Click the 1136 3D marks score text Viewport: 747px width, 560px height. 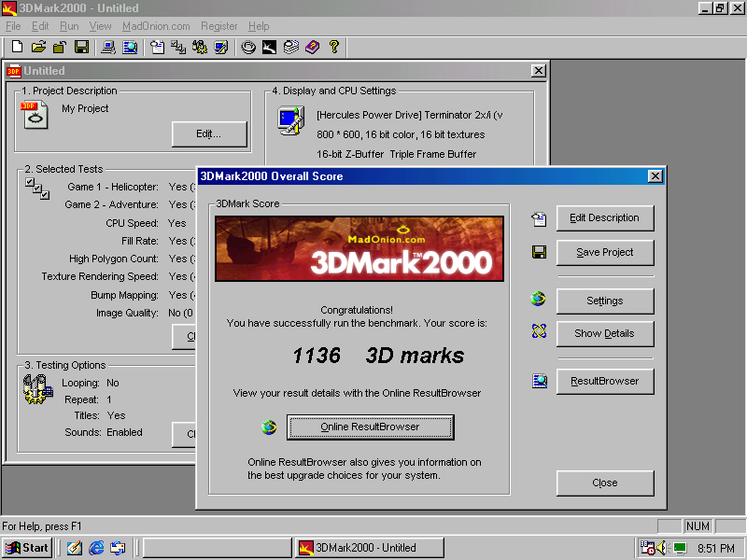(378, 356)
